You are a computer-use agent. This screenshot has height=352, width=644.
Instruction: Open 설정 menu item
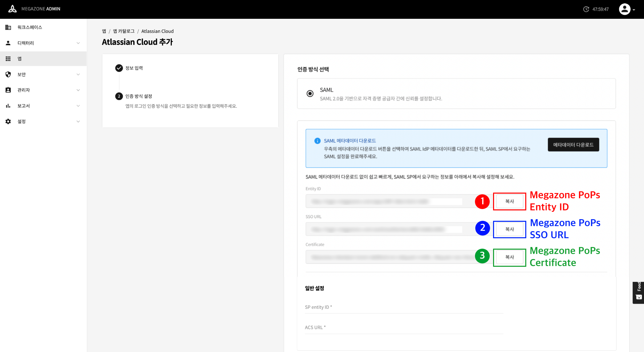click(x=43, y=121)
